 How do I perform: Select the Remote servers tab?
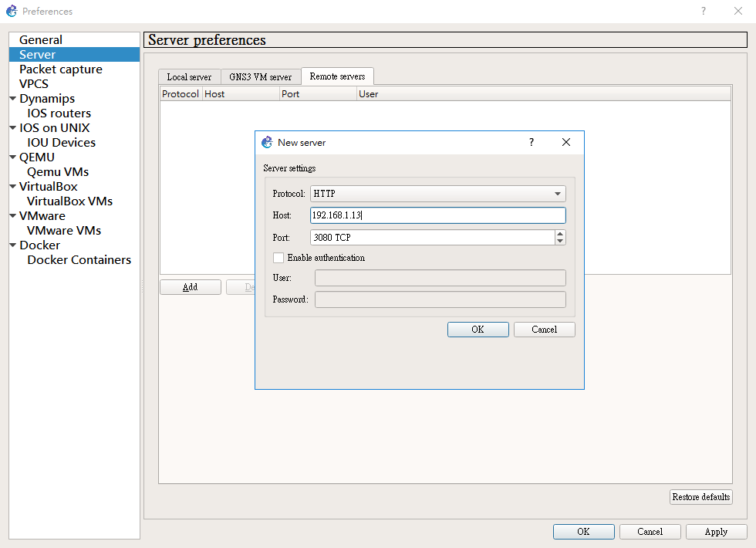tap(338, 76)
